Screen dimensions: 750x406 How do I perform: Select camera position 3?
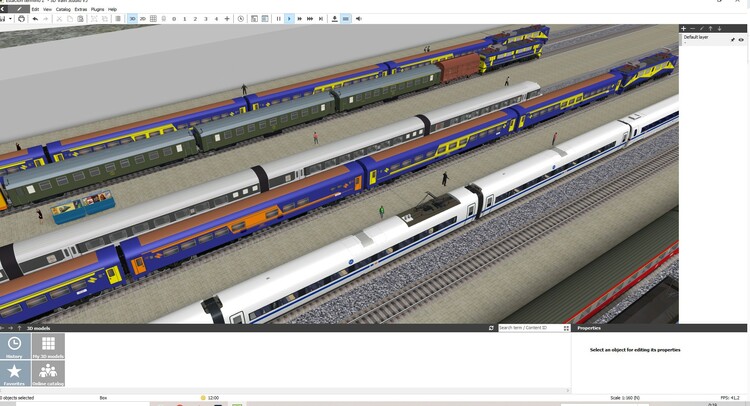pos(206,19)
